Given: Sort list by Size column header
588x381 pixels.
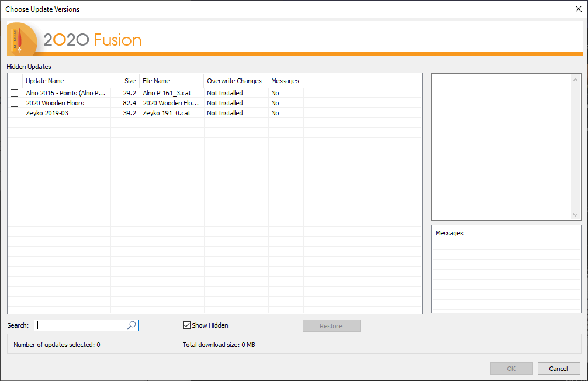Looking at the screenshot, I should [125, 81].
